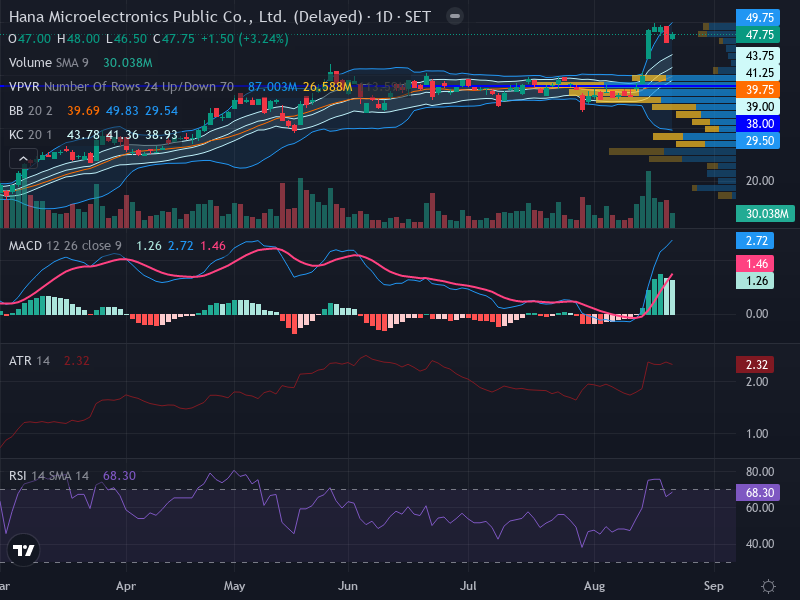This screenshot has height=600, width=800.
Task: Click the 30.038M volume axis label
Action: (x=765, y=213)
